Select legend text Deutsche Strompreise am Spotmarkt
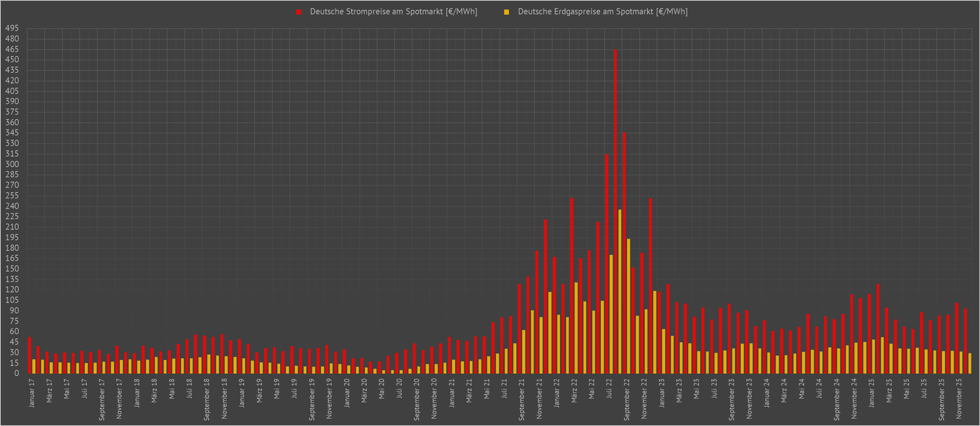980x426 pixels. 393,12
